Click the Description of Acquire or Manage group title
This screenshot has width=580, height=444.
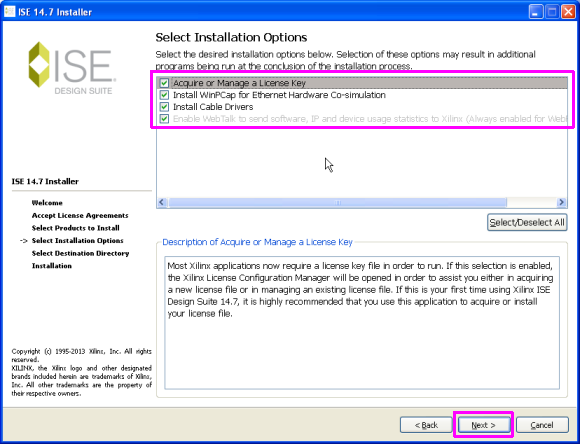point(257,242)
